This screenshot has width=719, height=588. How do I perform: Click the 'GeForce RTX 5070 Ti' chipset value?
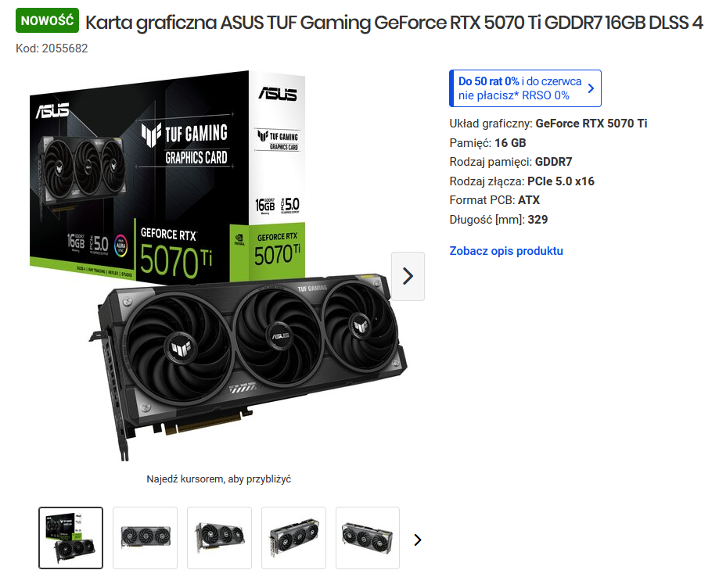591,124
